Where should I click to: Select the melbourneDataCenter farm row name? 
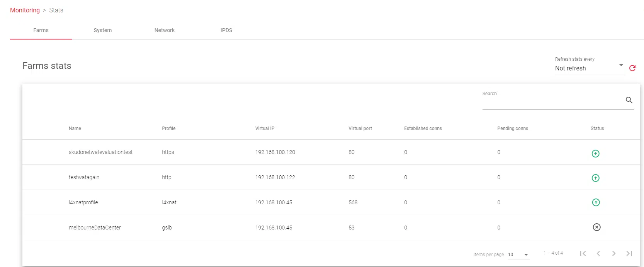(x=95, y=228)
